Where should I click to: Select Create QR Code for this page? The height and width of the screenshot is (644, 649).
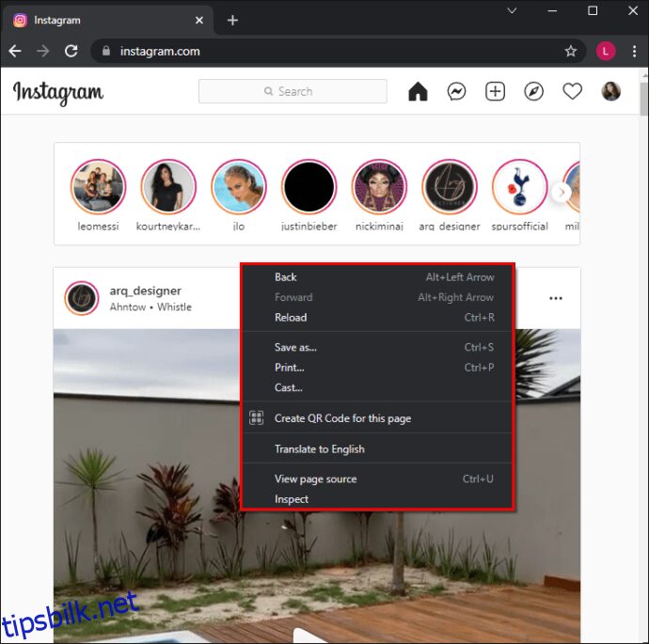click(x=377, y=418)
